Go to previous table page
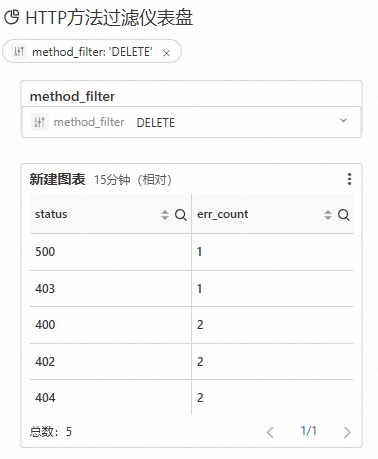This screenshot has width=378, height=459. 270,432
